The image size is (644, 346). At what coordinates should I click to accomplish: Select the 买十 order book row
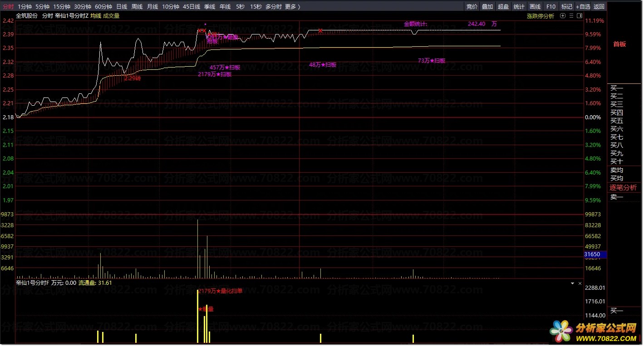click(x=617, y=162)
